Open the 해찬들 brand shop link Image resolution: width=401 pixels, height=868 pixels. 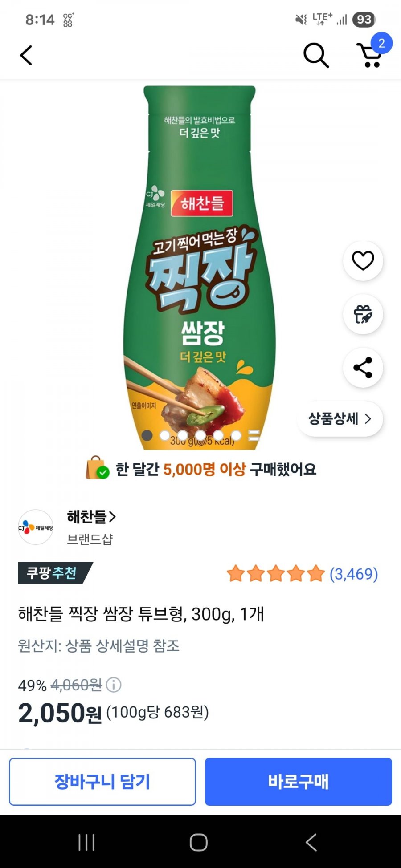tap(91, 517)
